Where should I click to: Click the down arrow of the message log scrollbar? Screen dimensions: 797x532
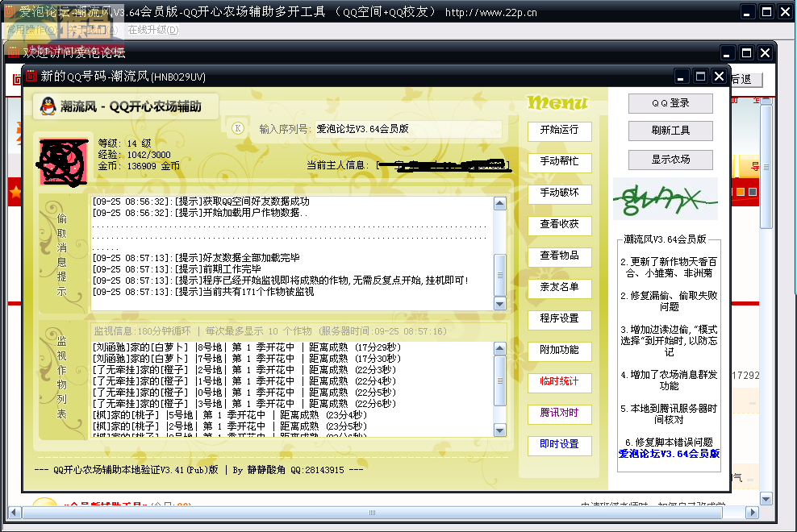point(500,304)
